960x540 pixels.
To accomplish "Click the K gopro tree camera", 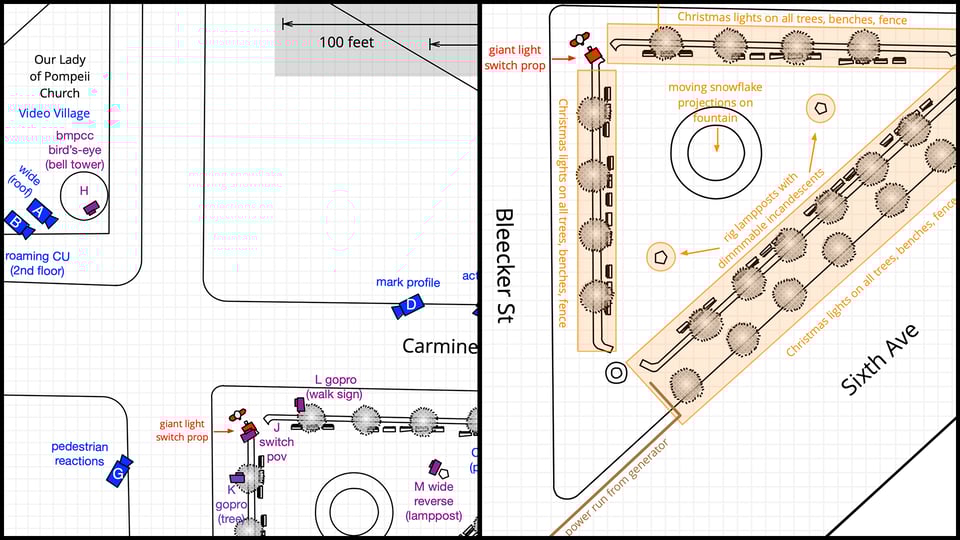I will pos(237,478).
